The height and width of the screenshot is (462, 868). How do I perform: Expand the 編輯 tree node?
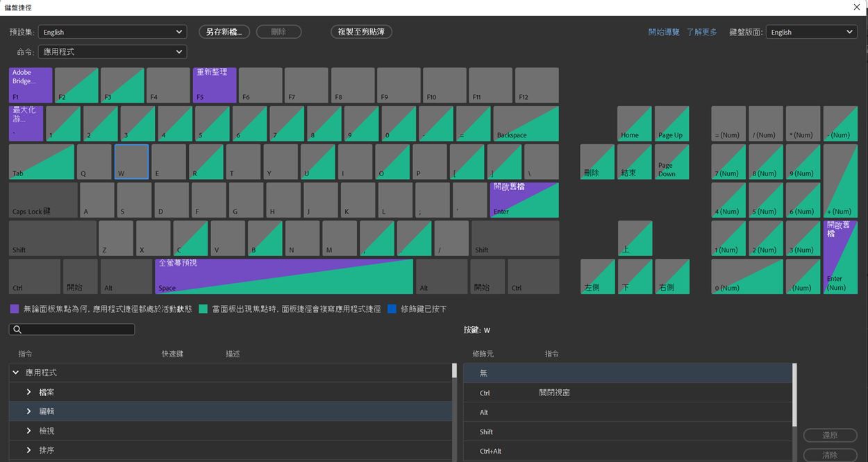29,411
